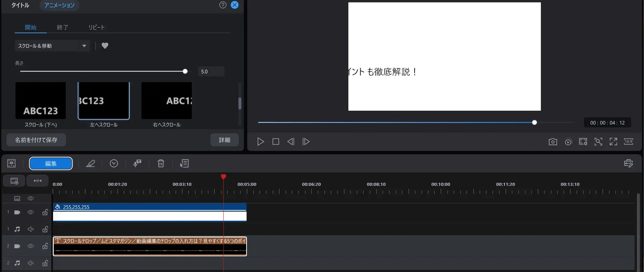This screenshot has height=272, width=644.
Task: Click the 詳細 button
Action: [x=224, y=140]
